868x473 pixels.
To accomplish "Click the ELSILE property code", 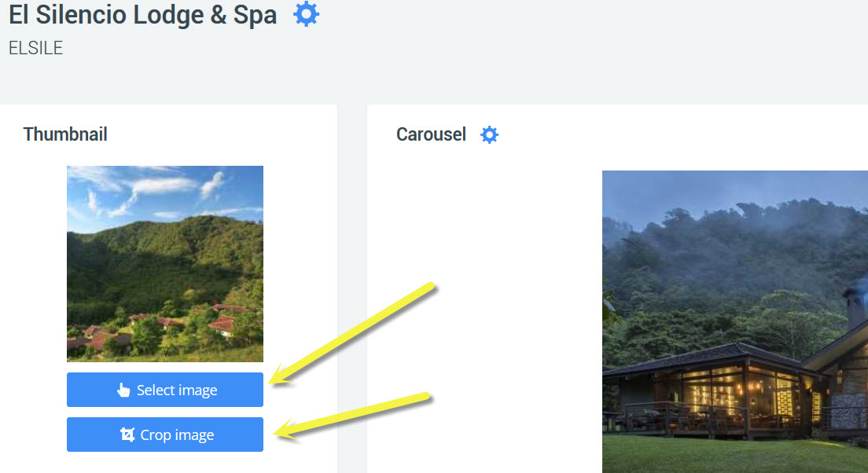I will click(x=35, y=49).
